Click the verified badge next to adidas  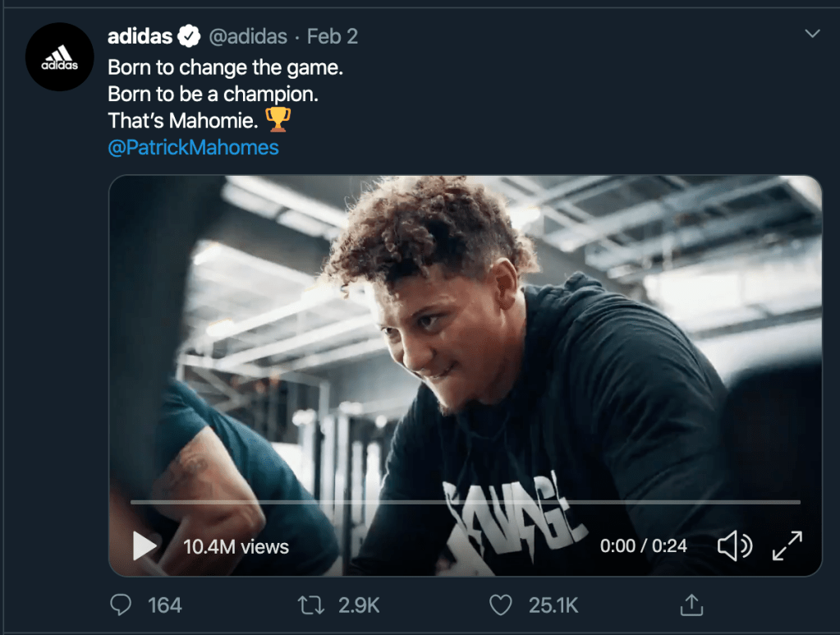(x=190, y=37)
